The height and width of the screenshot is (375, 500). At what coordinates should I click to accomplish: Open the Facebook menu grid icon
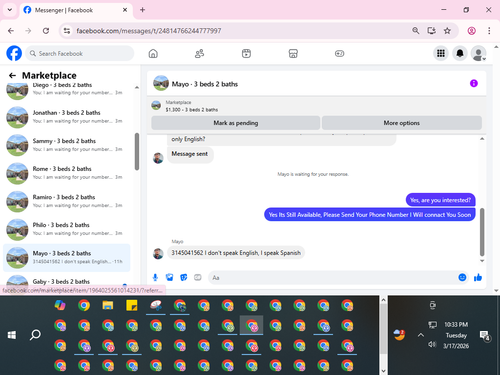[441, 53]
